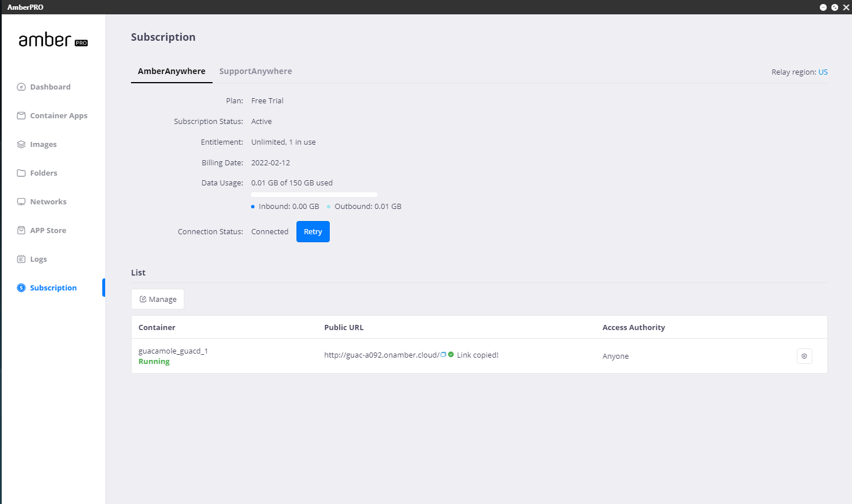This screenshot has width=852, height=504.
Task: Open Container Apps from sidebar
Action: [x=59, y=116]
